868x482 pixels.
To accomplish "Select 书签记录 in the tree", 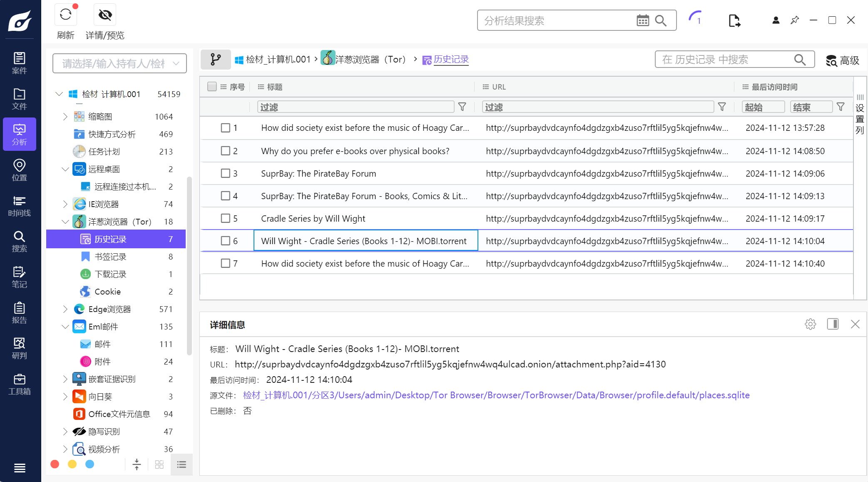I will pos(110,257).
